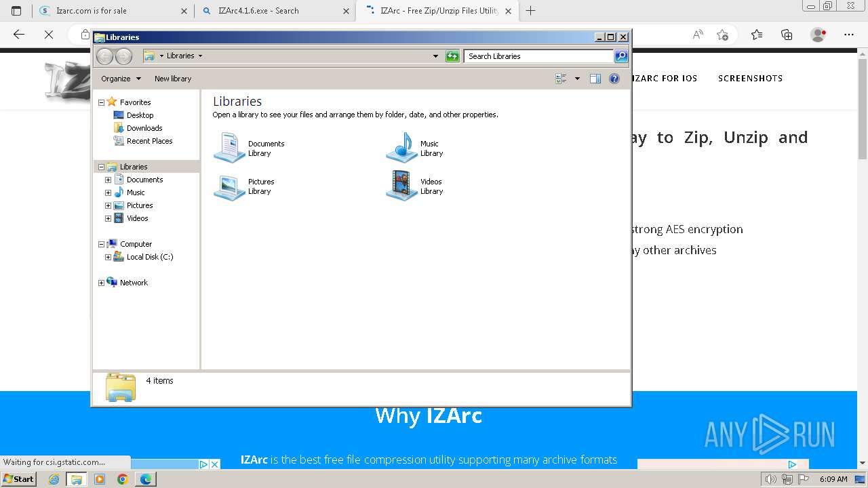Expand Videos node in navigation pane
The height and width of the screenshot is (488, 868).
(108, 218)
